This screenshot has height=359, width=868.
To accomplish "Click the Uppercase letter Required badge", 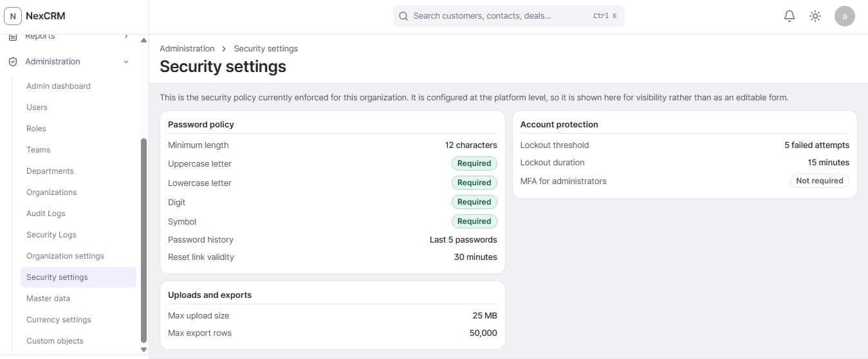I will 474,163.
